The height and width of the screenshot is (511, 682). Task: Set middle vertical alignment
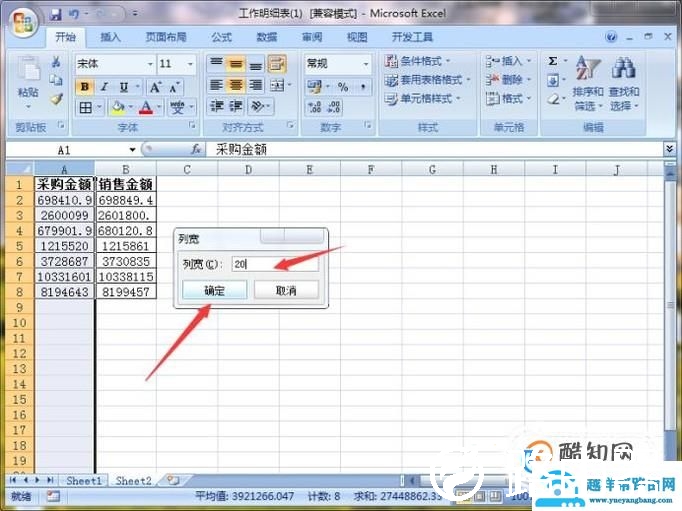coord(236,64)
